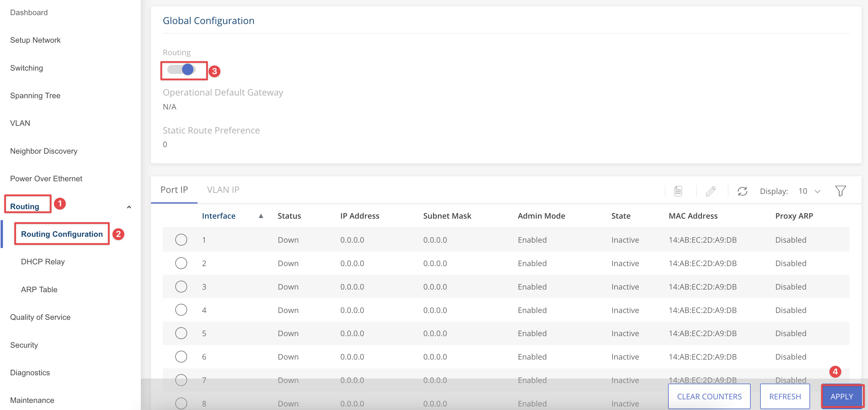
Task: Select radio button for interface 4
Action: coord(181,310)
